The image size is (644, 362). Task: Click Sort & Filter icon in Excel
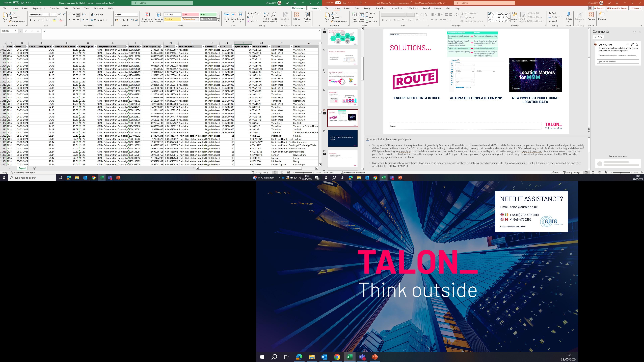click(x=266, y=15)
